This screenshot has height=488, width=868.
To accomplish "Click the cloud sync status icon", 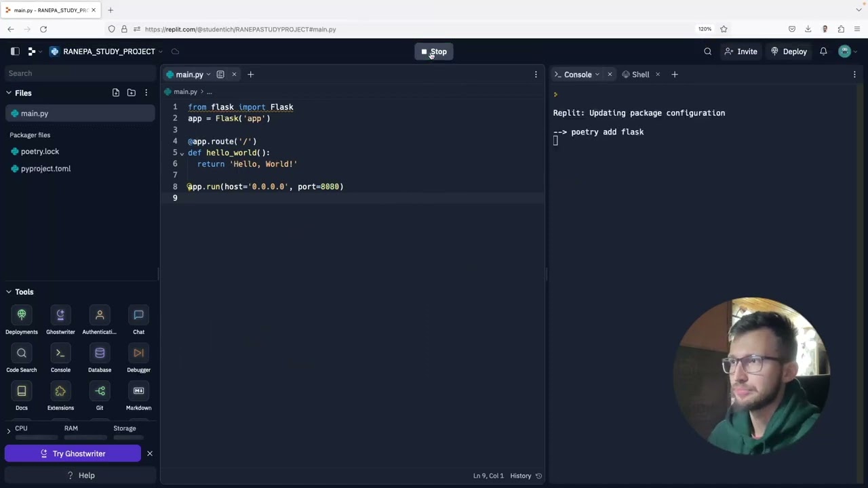I will tap(175, 52).
